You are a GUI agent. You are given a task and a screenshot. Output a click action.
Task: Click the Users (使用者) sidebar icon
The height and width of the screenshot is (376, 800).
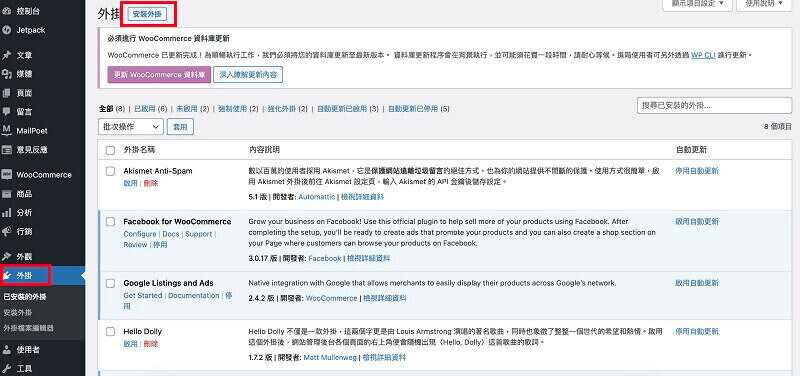tap(7, 350)
